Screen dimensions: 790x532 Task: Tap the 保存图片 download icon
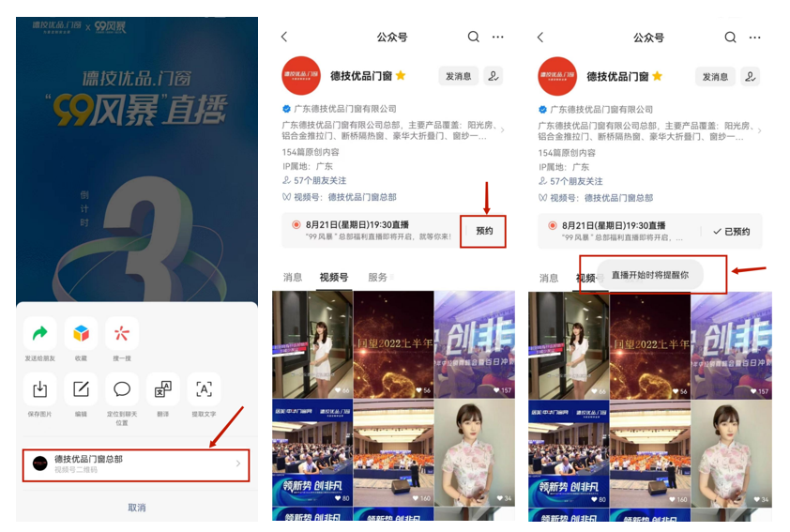coord(39,389)
